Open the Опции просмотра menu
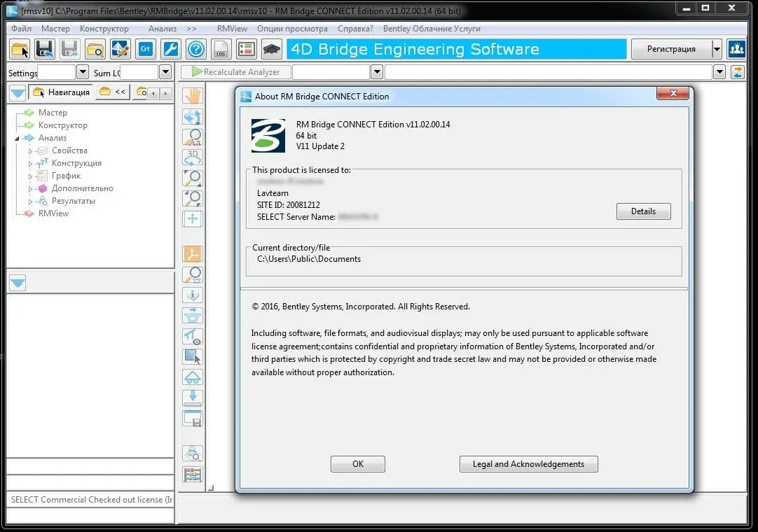Screen dimensions: 758x532 click(292, 29)
